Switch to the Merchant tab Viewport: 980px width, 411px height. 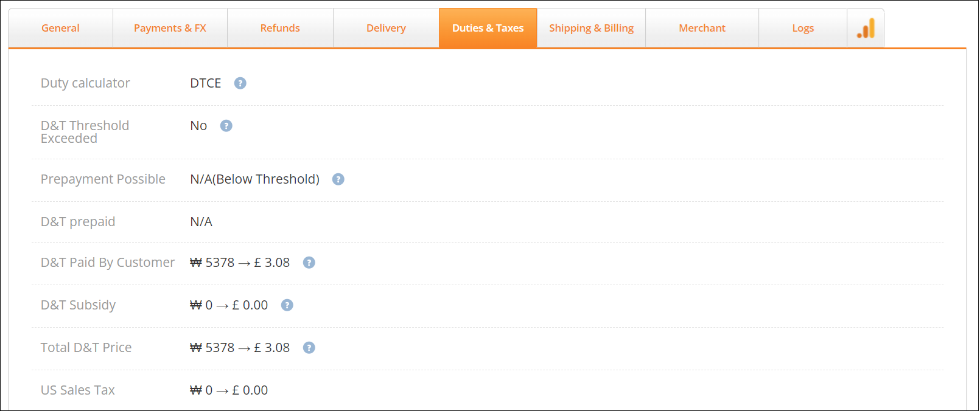point(702,28)
